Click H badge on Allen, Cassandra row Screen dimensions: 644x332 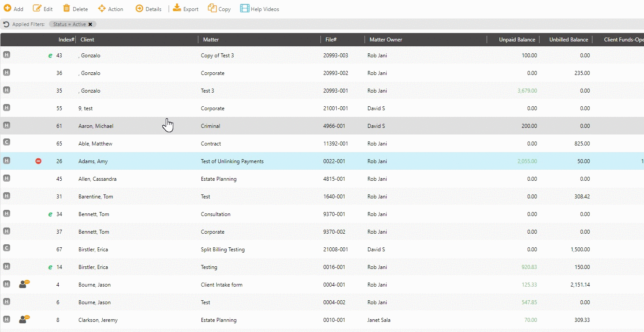(x=6, y=178)
